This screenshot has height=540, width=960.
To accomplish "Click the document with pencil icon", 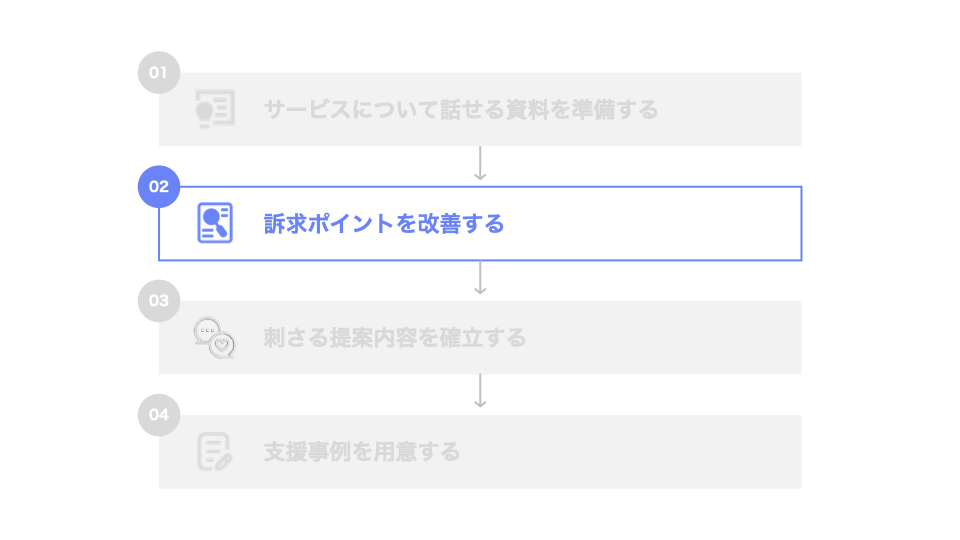I will [x=214, y=452].
